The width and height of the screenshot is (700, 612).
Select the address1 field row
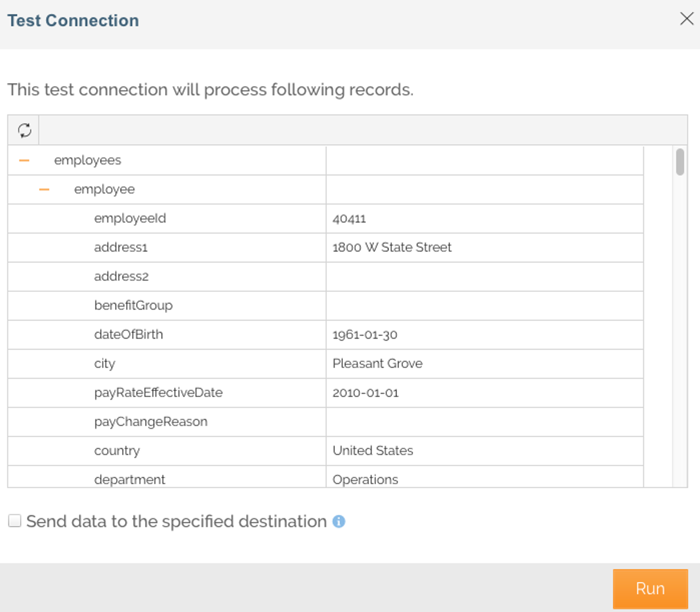pyautogui.click(x=121, y=248)
